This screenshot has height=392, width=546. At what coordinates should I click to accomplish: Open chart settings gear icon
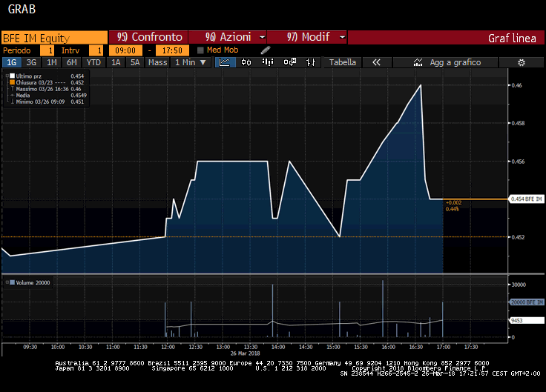pyautogui.click(x=522, y=63)
